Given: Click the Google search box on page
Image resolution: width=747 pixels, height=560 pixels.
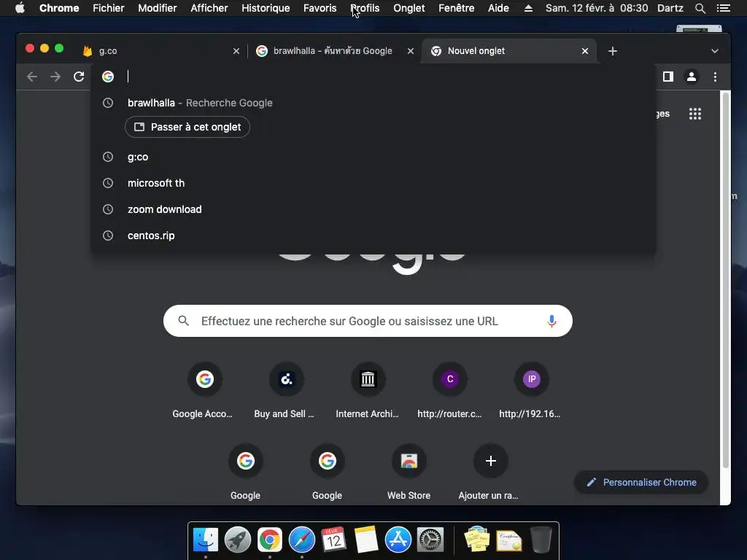Looking at the screenshot, I should (368, 321).
